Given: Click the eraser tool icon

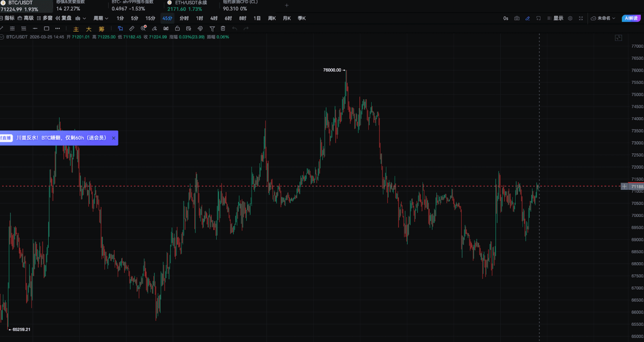Looking at the screenshot, I should (154, 29).
